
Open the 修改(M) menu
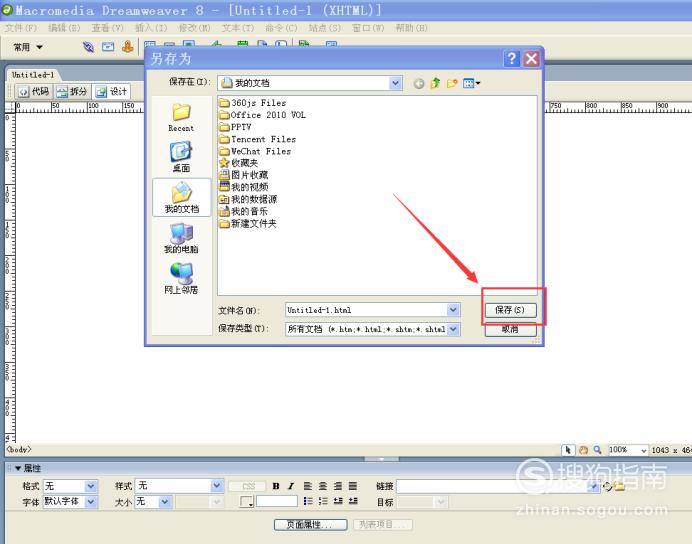194,28
